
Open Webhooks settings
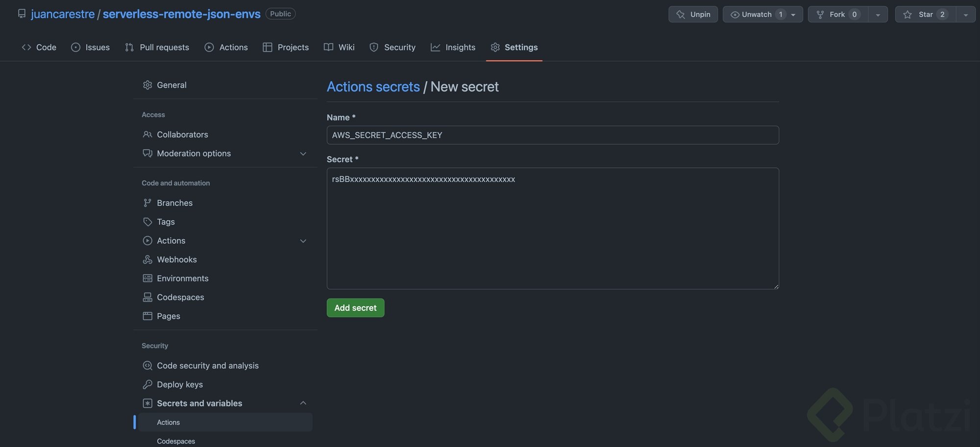[225, 259]
